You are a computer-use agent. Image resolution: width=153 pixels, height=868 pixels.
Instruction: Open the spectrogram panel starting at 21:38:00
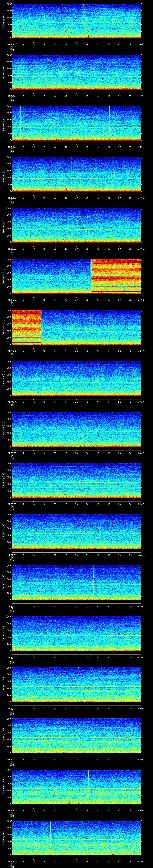click(x=76, y=480)
